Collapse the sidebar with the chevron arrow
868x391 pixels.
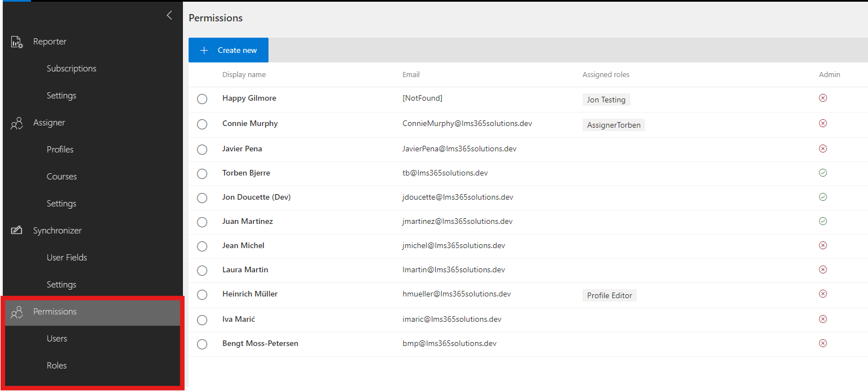[x=169, y=15]
